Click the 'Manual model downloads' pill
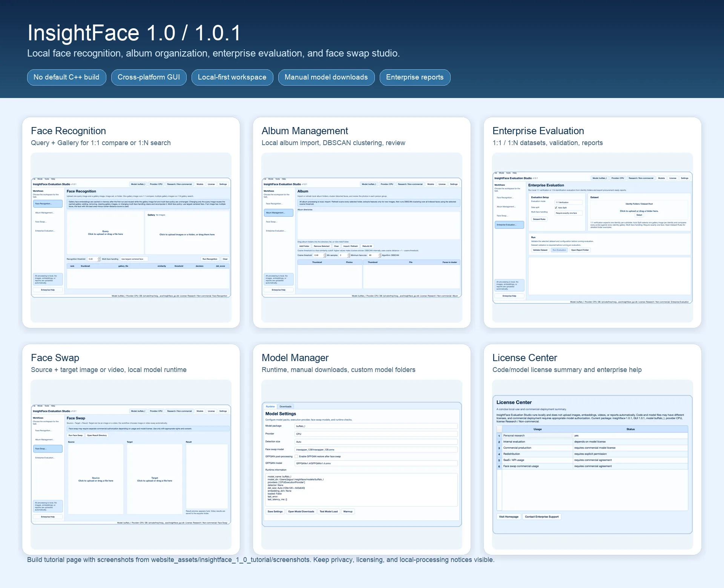Viewport: 724px width, 588px height. pyautogui.click(x=326, y=77)
